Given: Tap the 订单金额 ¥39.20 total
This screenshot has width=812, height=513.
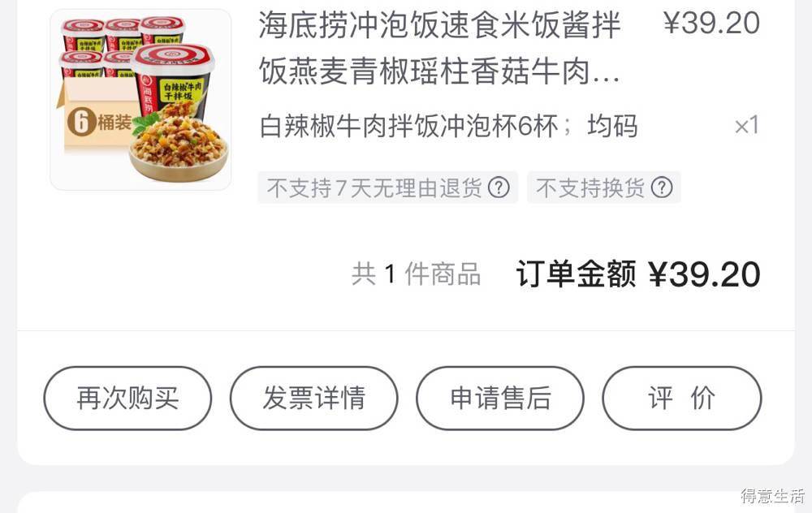Looking at the screenshot, I should pos(638,274).
